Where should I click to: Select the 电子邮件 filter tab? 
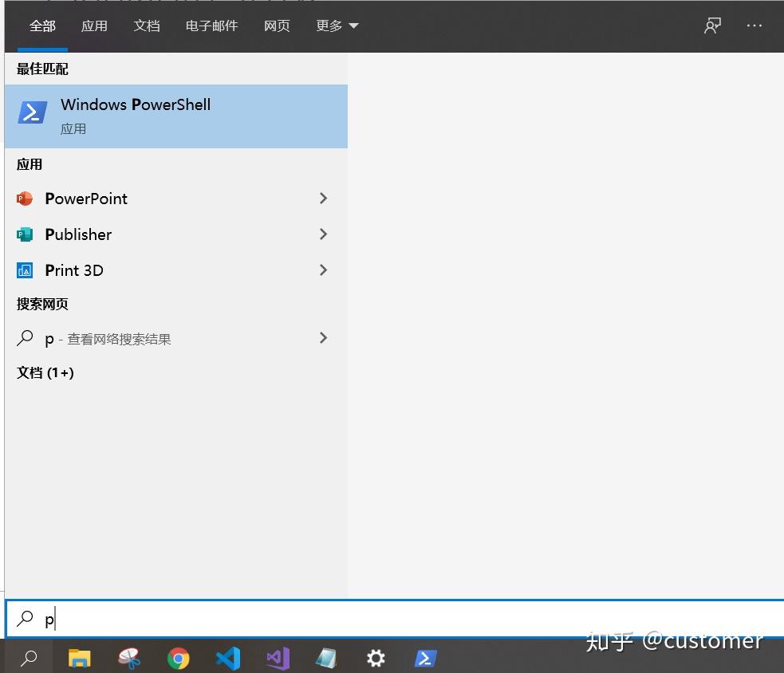point(211,26)
